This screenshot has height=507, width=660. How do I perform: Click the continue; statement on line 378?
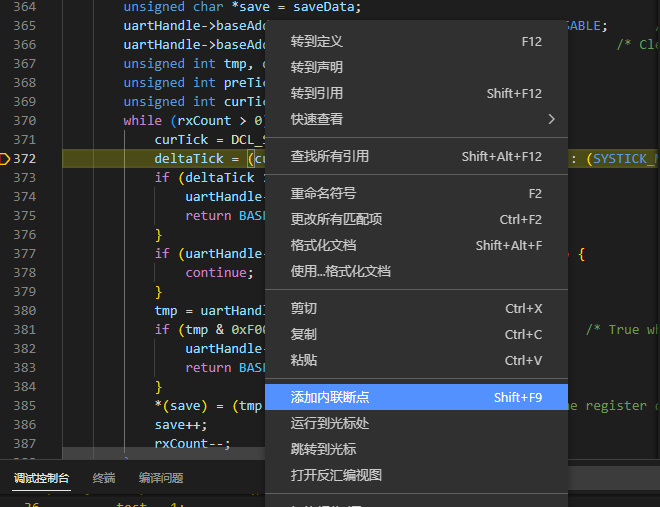coord(219,273)
